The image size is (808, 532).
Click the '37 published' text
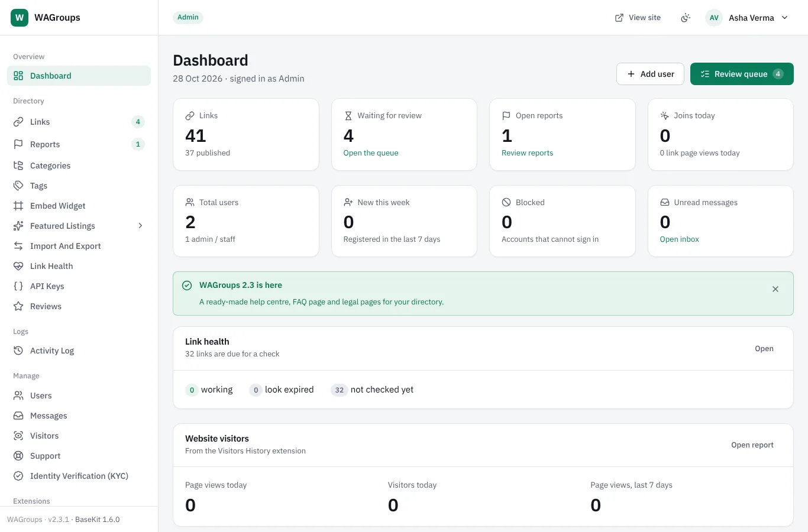208,153
